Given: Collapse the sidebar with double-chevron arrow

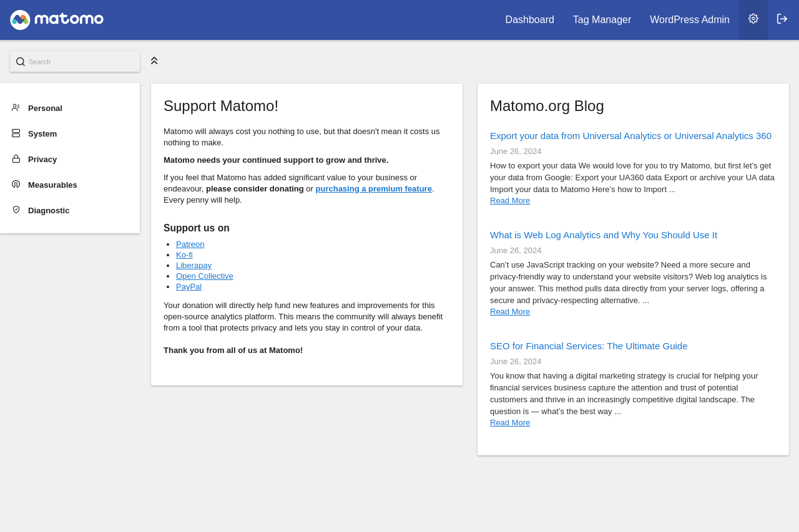Looking at the screenshot, I should [154, 60].
